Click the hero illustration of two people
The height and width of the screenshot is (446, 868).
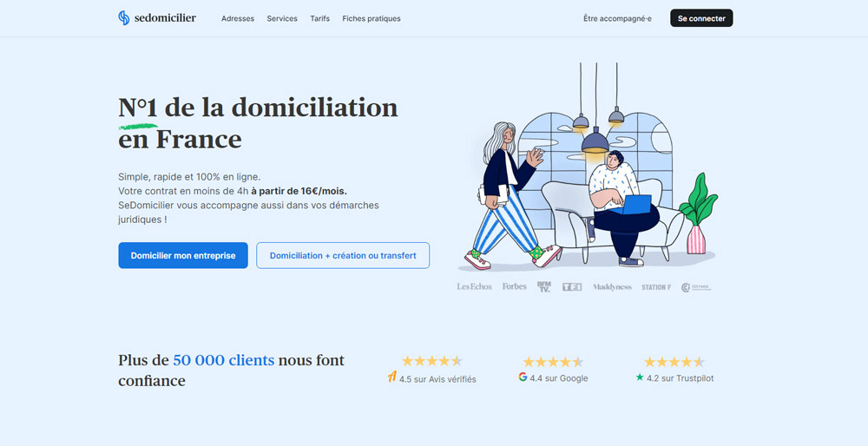pos(586,169)
